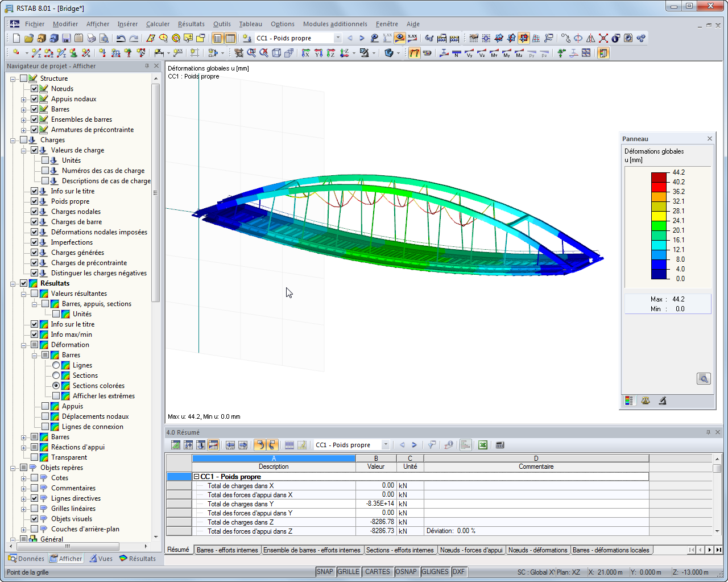This screenshot has height=582, width=728.
Task: Open the balance factors tab icon in Panneau
Action: tap(646, 401)
